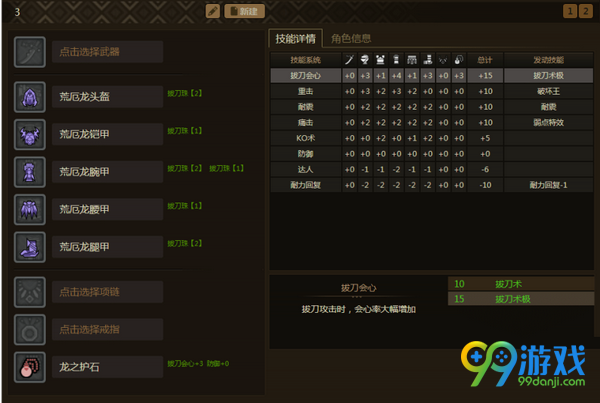Select the 荒厄龙腰甲 equipment name
The height and width of the screenshot is (403, 600).
[x=108, y=209]
